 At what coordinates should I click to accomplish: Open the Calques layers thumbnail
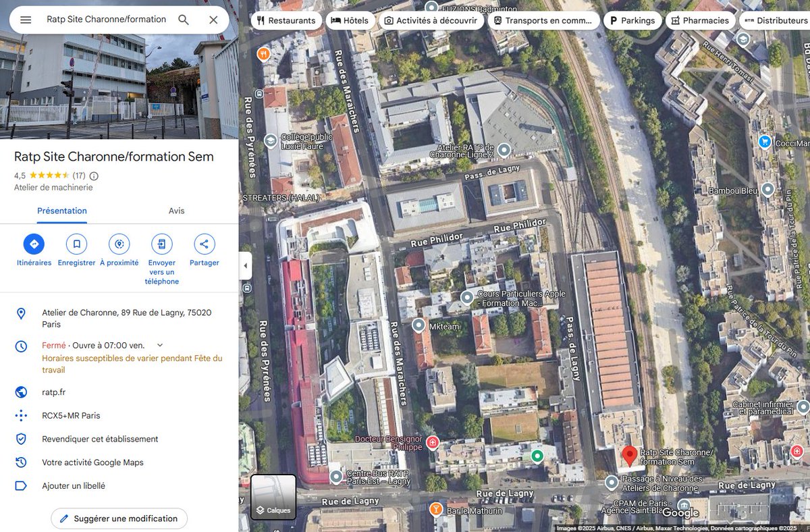pos(273,497)
